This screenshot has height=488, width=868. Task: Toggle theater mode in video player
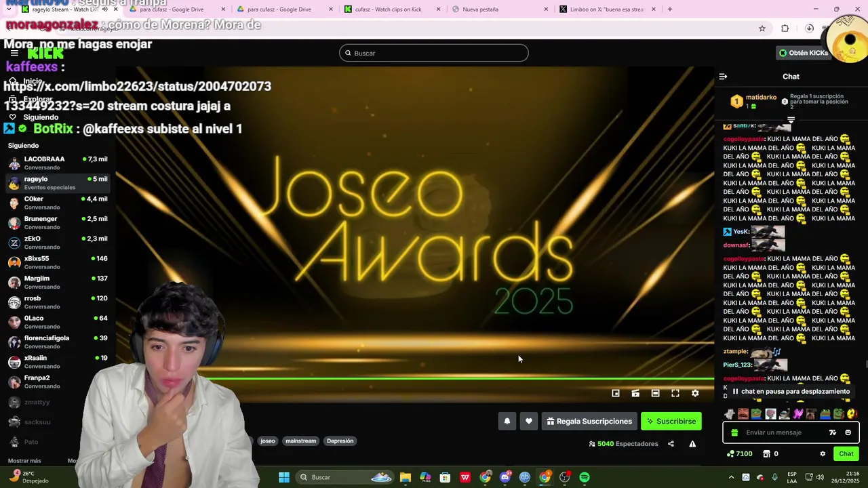click(655, 393)
